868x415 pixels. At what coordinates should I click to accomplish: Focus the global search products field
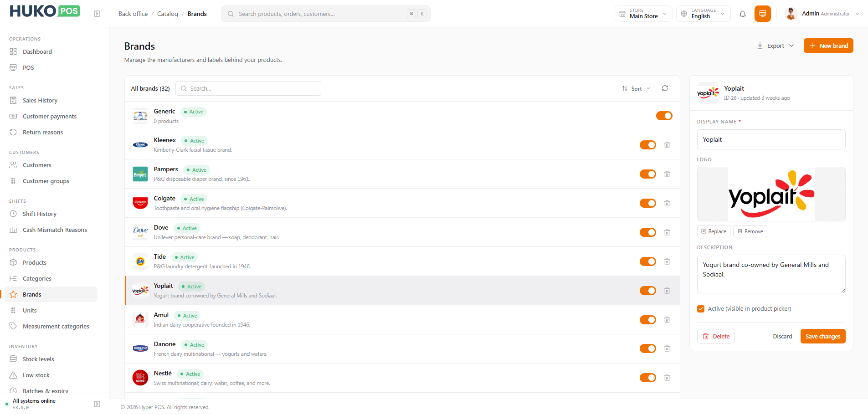[325, 14]
